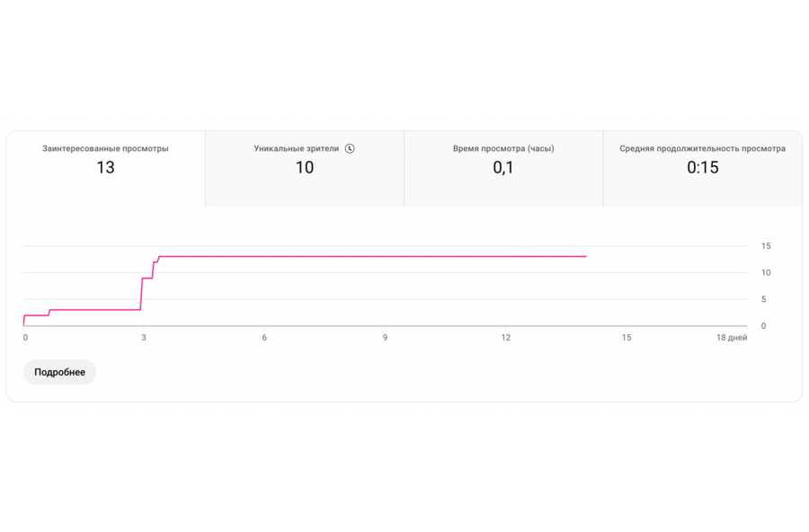Click the 0:15 average duration value
809x532 pixels.
pyautogui.click(x=702, y=167)
